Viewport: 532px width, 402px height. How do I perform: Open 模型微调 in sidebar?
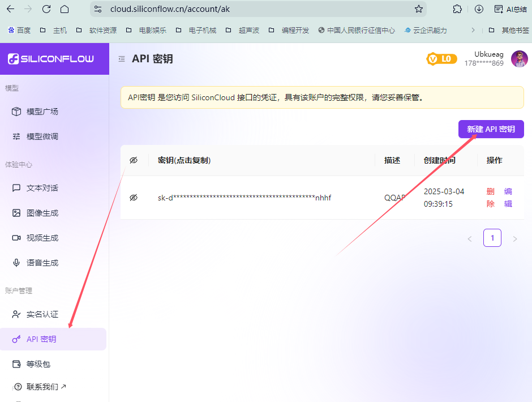[35, 136]
